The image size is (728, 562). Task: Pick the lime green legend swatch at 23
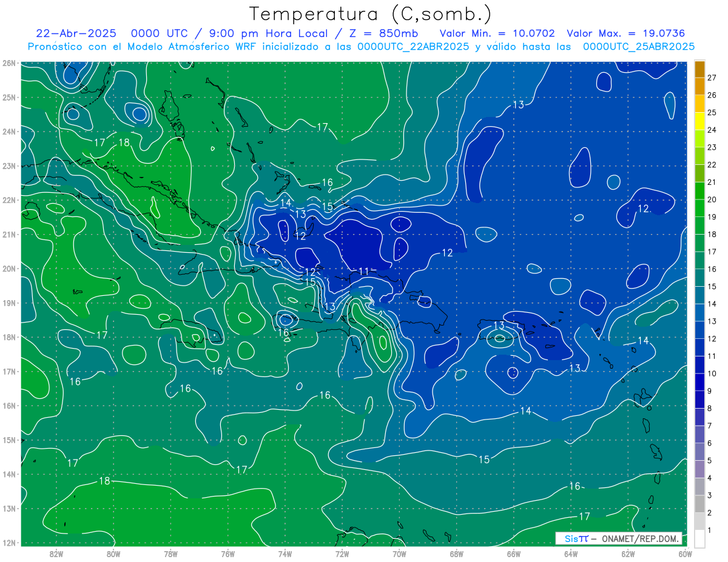(699, 138)
